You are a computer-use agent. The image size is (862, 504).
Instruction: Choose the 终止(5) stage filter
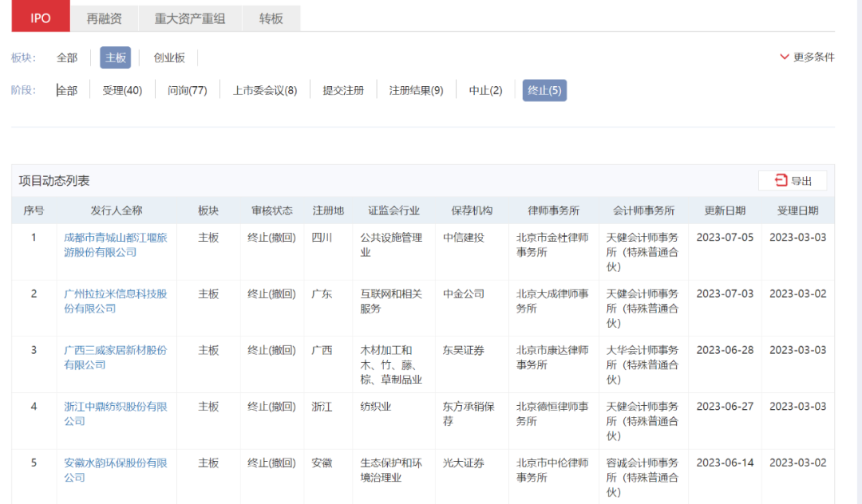click(x=544, y=90)
